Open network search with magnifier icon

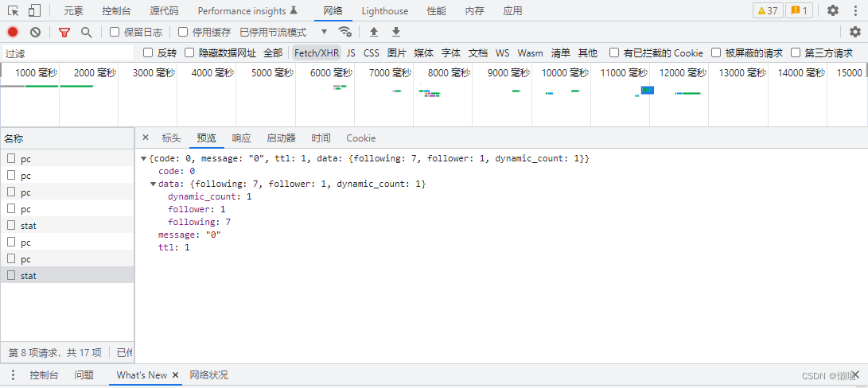[87, 32]
